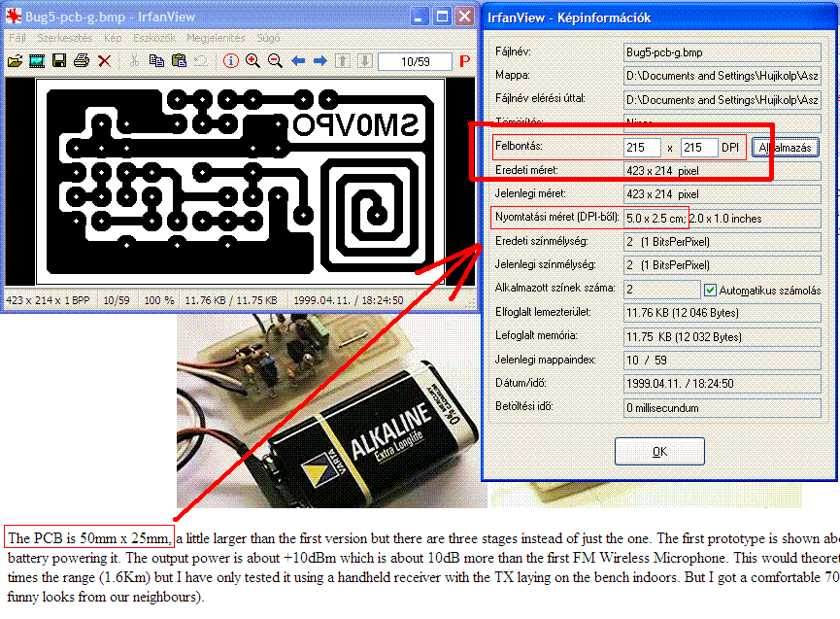The height and width of the screenshot is (619, 840).
Task: Click the Print toolbar icon
Action: point(82,60)
